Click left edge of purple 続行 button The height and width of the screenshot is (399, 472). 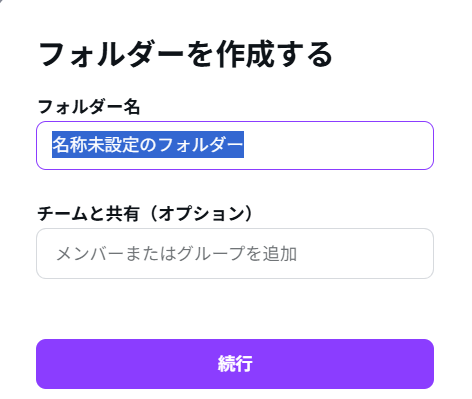point(50,364)
